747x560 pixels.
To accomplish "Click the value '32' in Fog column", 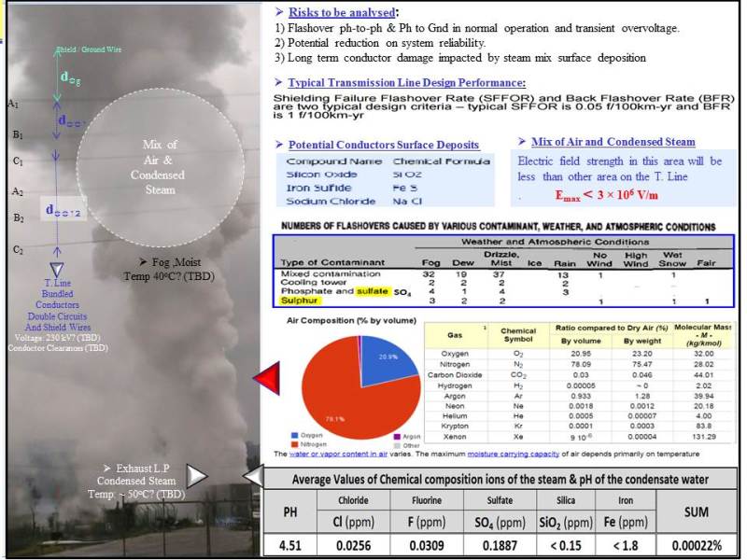I will pos(429,274).
